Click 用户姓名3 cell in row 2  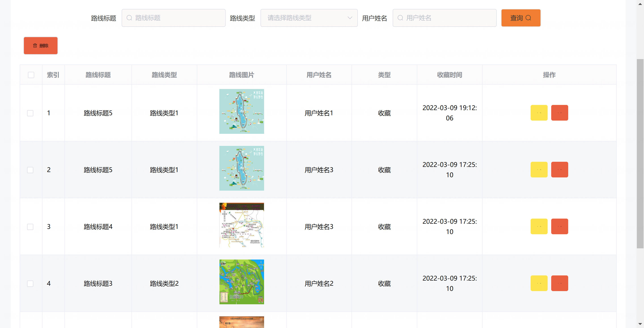coord(319,170)
